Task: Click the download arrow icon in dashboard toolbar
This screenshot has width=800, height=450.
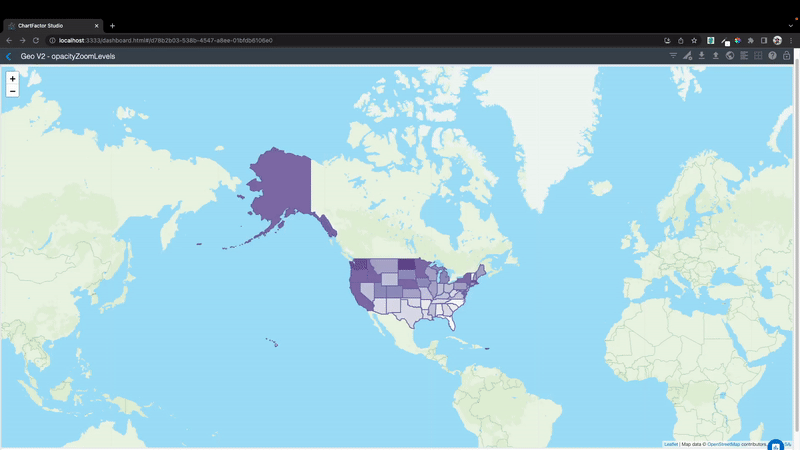Action: pos(702,56)
